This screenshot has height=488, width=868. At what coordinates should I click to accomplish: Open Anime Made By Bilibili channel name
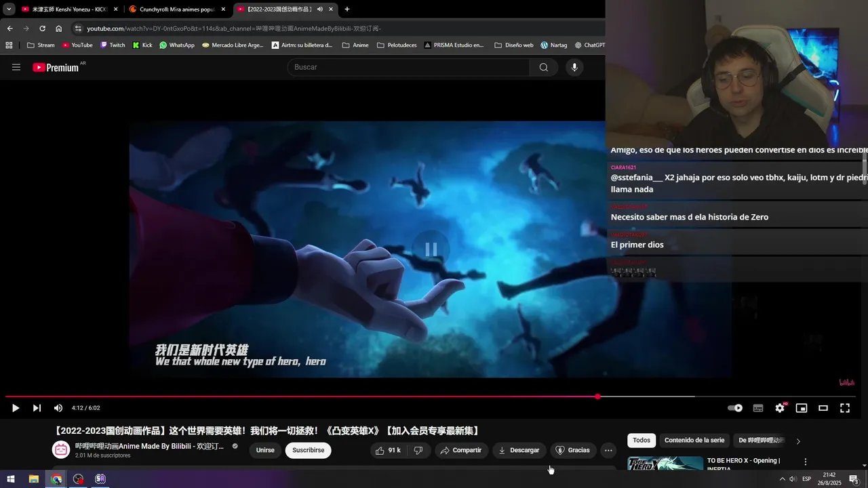149,446
